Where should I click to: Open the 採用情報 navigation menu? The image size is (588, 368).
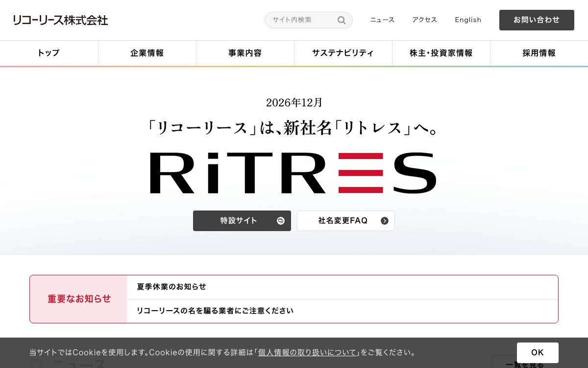tap(539, 53)
